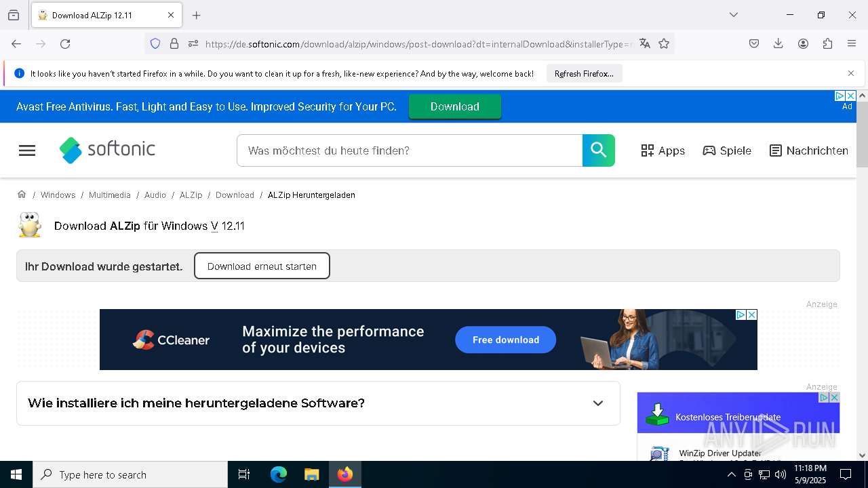Navigate to Audio breadcrumb link
Image resolution: width=868 pixels, height=488 pixels.
coord(155,195)
